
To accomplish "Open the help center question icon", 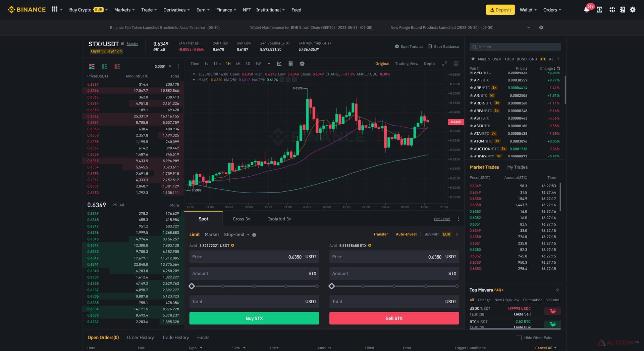I will [x=623, y=10].
